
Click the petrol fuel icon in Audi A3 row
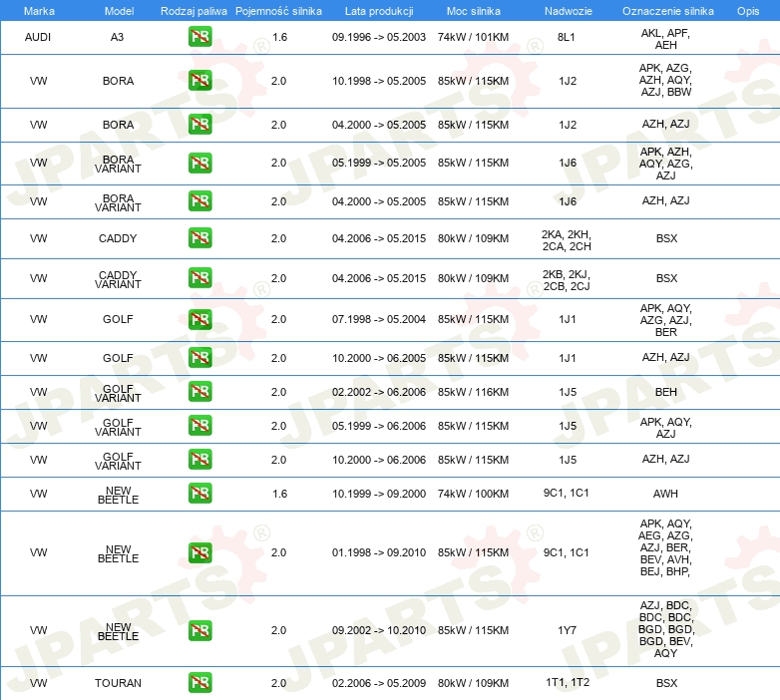pos(199,38)
